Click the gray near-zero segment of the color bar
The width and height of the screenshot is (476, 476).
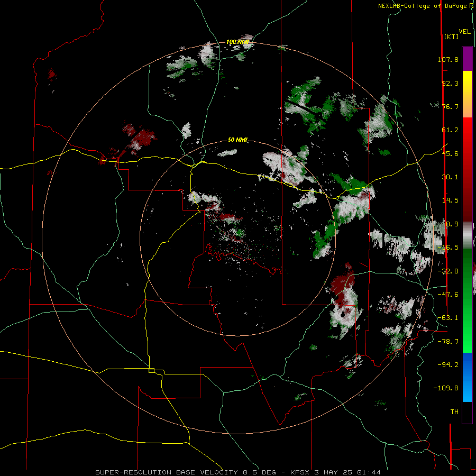[x=467, y=235]
